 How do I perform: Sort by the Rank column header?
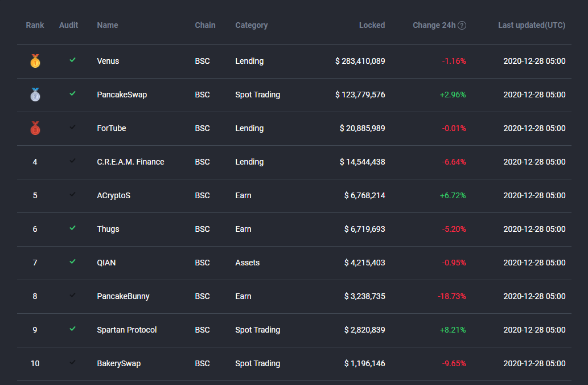pyautogui.click(x=35, y=25)
